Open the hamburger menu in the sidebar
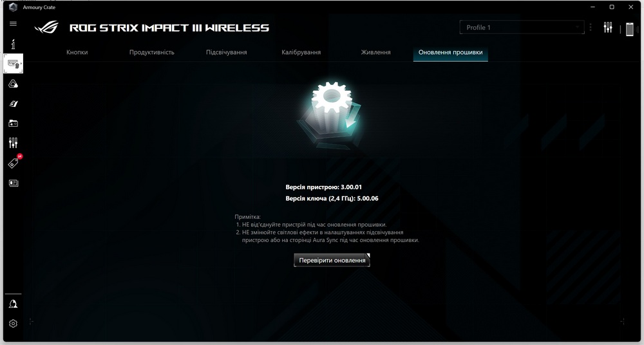Viewport: 644px width, 345px height. [x=13, y=24]
